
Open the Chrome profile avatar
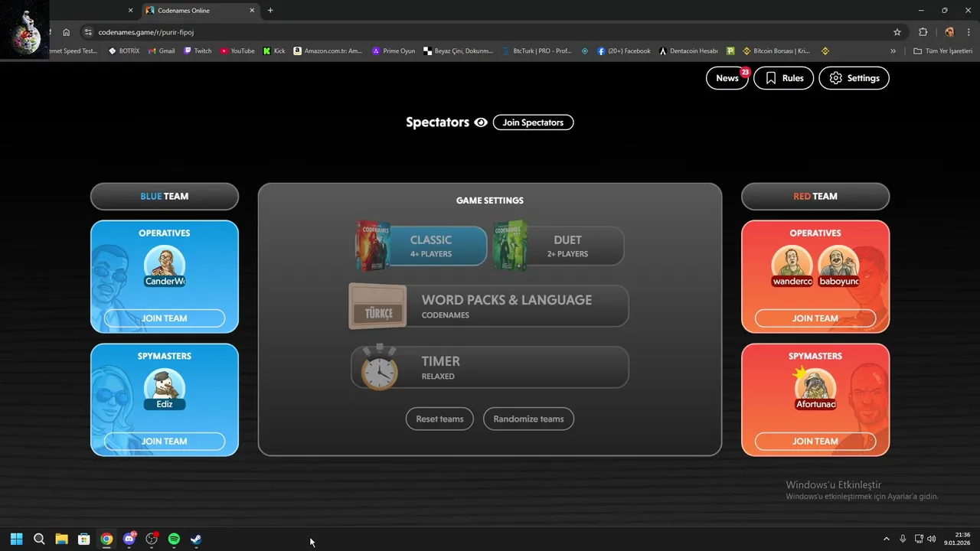click(x=949, y=32)
